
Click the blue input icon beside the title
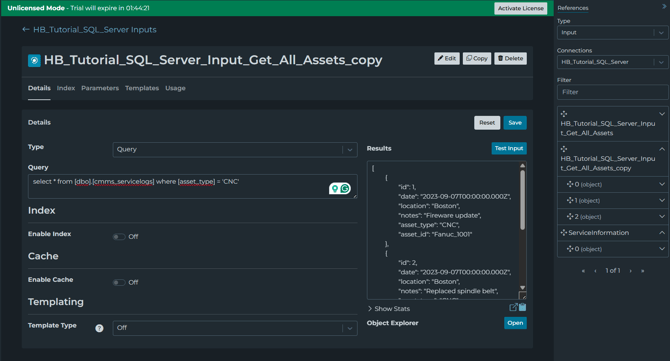click(34, 61)
